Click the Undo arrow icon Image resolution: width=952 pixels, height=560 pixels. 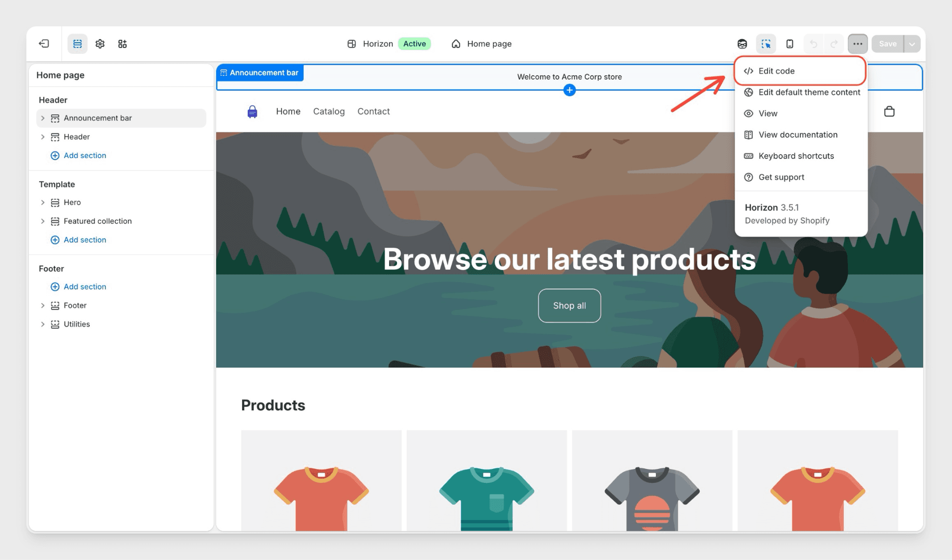click(813, 44)
